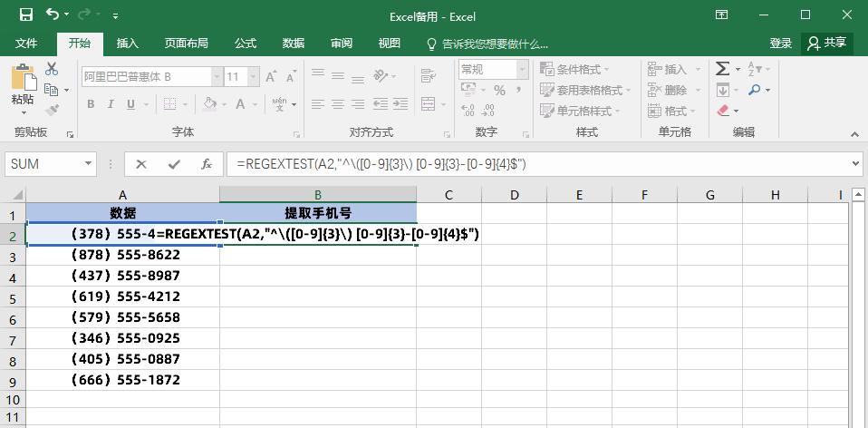Viewport: 868px width, 428px height.
Task: Confirm formula with checkmark icon
Action: 174,164
